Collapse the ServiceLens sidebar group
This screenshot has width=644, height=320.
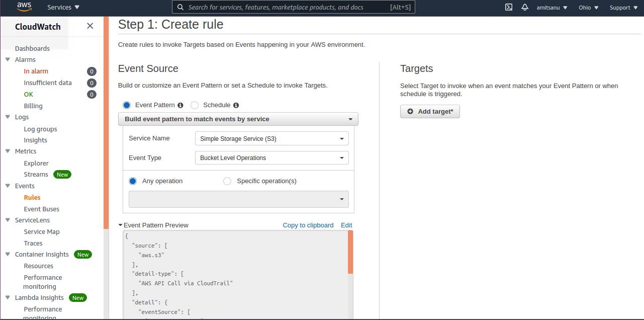(x=8, y=220)
